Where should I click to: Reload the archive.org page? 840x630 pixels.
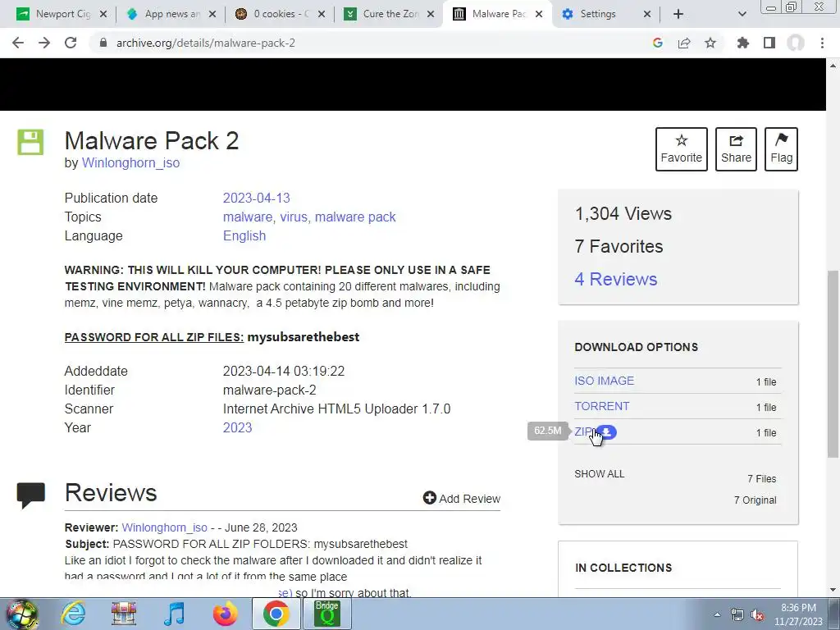coord(71,43)
